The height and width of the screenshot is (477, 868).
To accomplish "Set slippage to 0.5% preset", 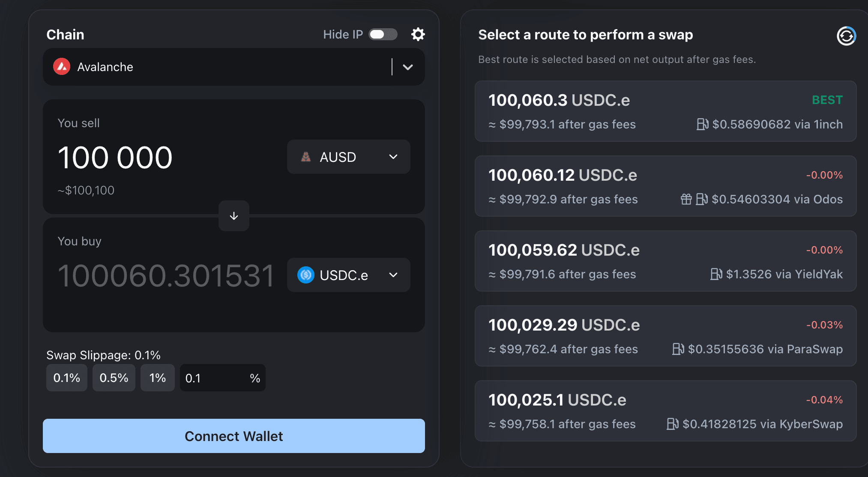I will pos(114,378).
